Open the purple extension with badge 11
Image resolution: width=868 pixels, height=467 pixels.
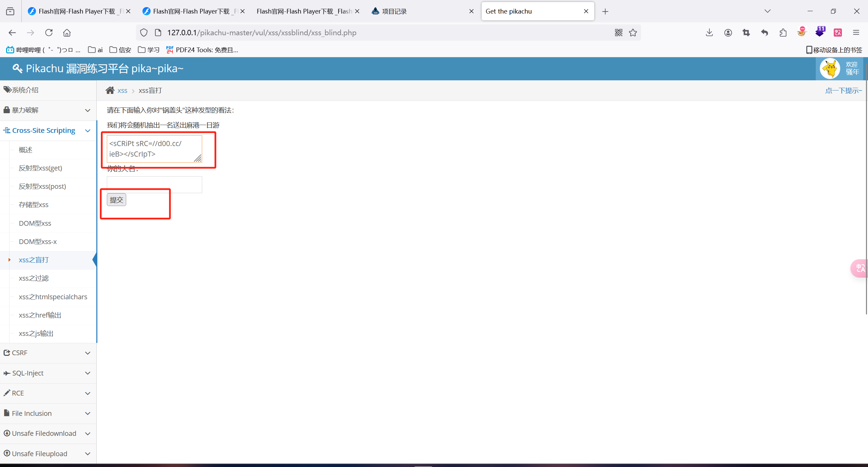click(x=820, y=32)
